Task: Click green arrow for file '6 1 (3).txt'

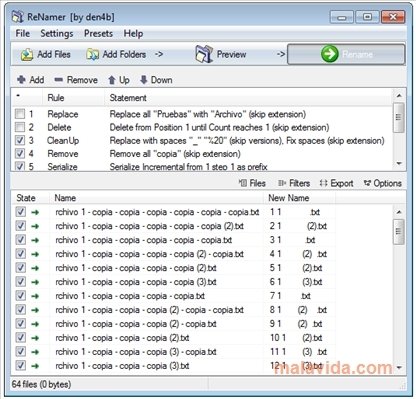Action: pyautogui.click(x=35, y=282)
